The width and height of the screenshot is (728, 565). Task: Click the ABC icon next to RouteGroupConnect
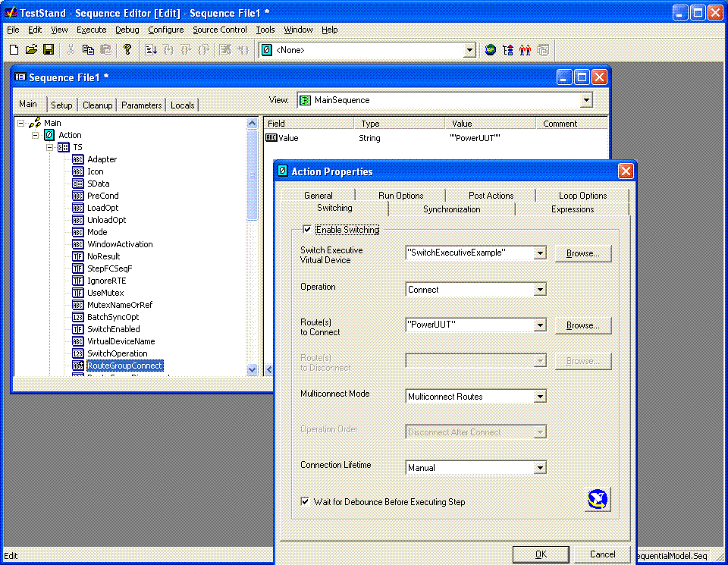(x=78, y=366)
